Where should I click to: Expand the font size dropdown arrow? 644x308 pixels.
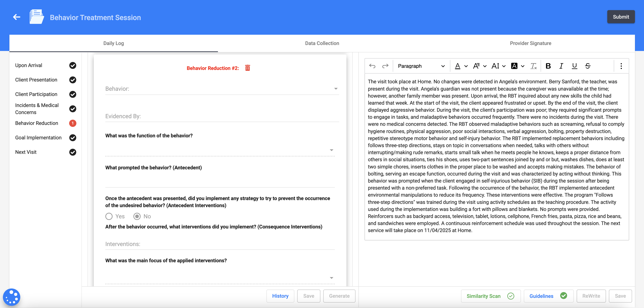(x=504, y=66)
